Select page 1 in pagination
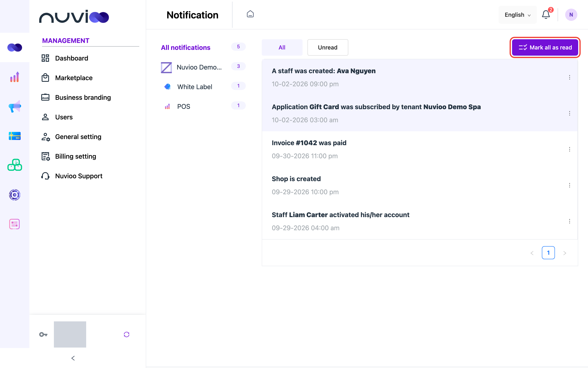The width and height of the screenshot is (588, 368). tap(548, 253)
